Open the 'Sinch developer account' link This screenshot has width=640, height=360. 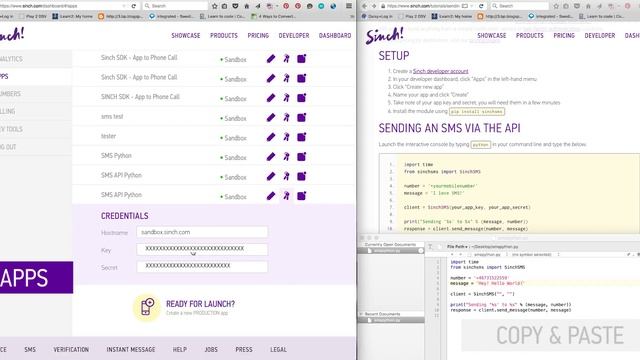click(x=440, y=71)
